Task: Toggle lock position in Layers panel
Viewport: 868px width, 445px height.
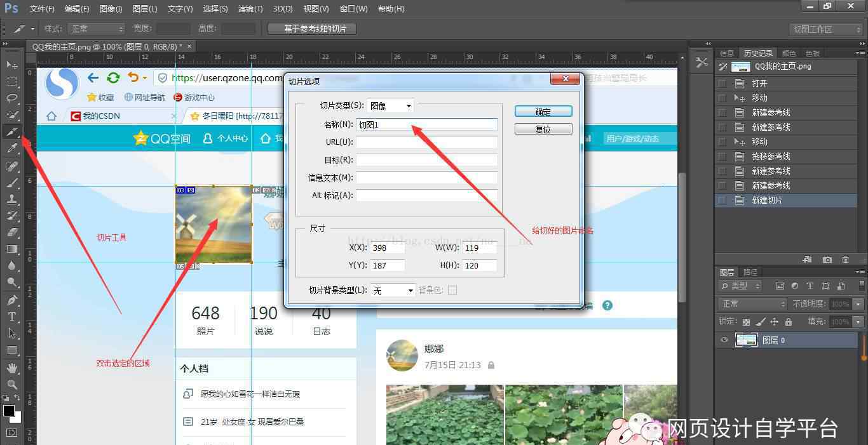Action: (x=774, y=322)
